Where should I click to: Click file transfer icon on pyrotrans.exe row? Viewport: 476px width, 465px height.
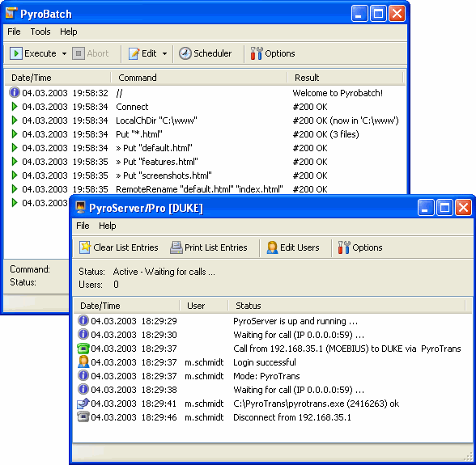(83, 403)
